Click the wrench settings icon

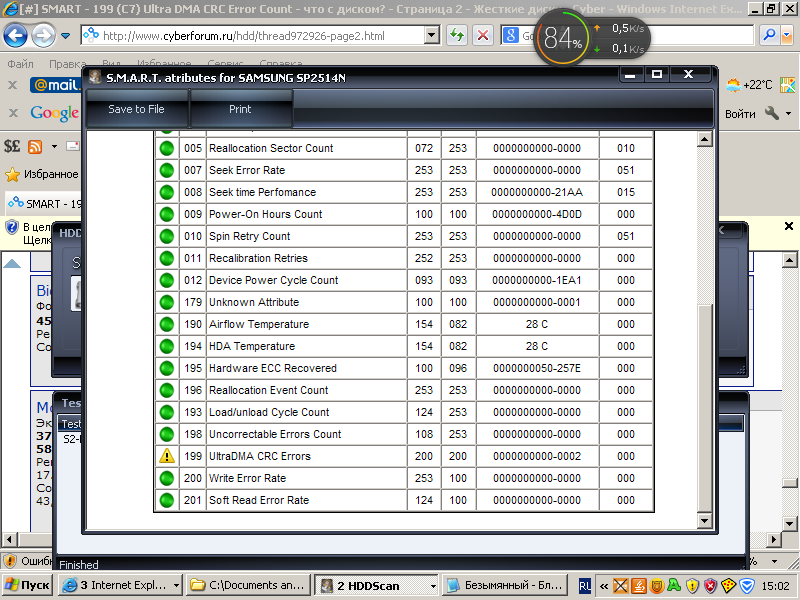tap(772, 114)
